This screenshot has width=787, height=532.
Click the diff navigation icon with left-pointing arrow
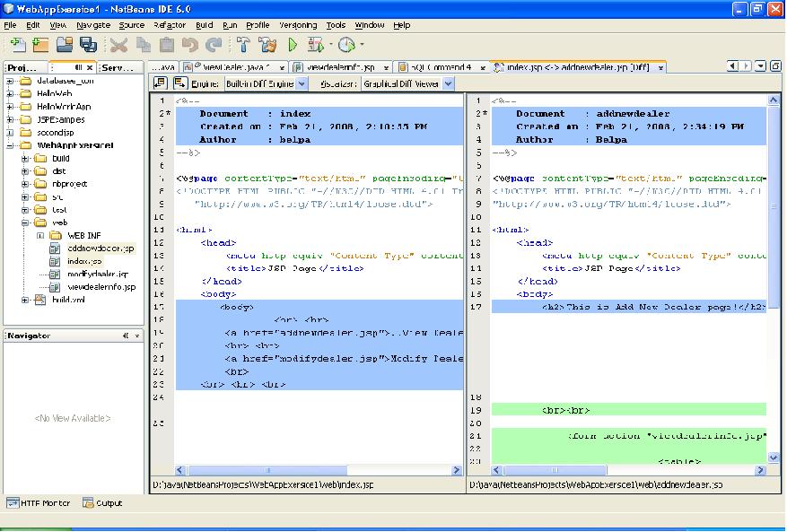(161, 83)
